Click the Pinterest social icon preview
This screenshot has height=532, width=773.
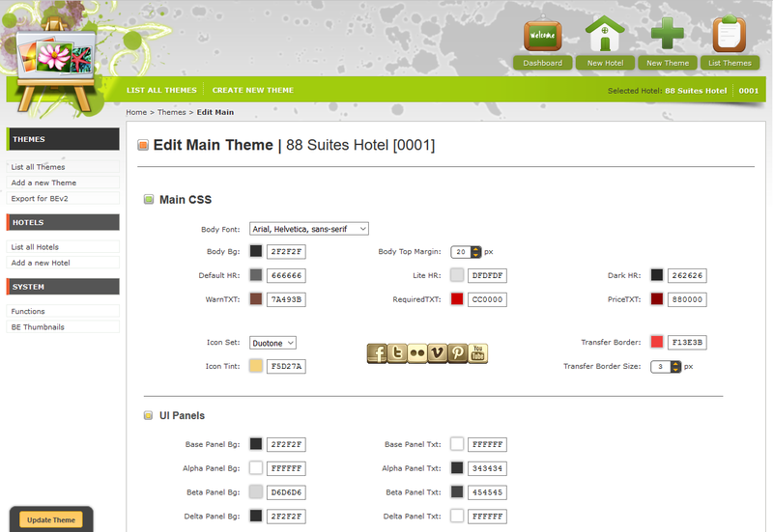458,353
